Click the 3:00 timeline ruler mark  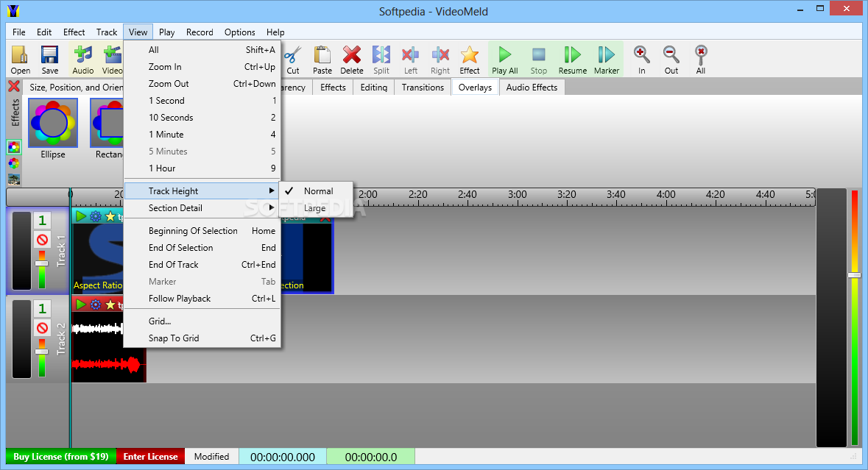point(517,195)
